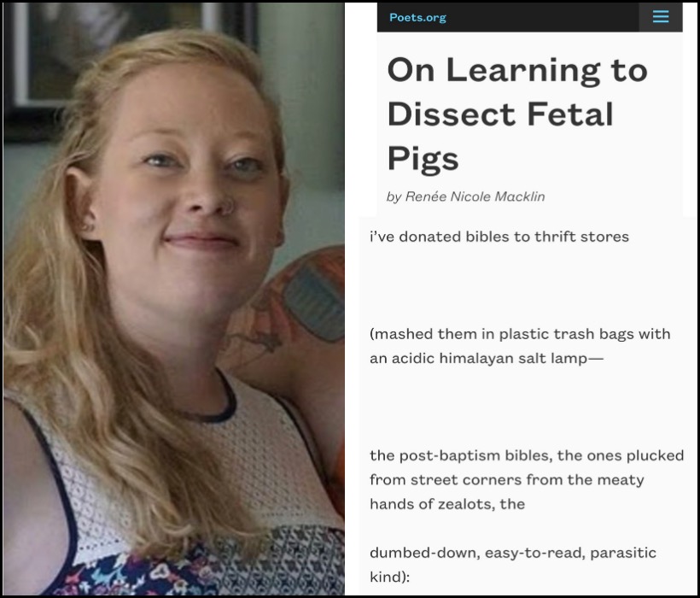Click line "hands of zealots, the"

tap(447, 504)
